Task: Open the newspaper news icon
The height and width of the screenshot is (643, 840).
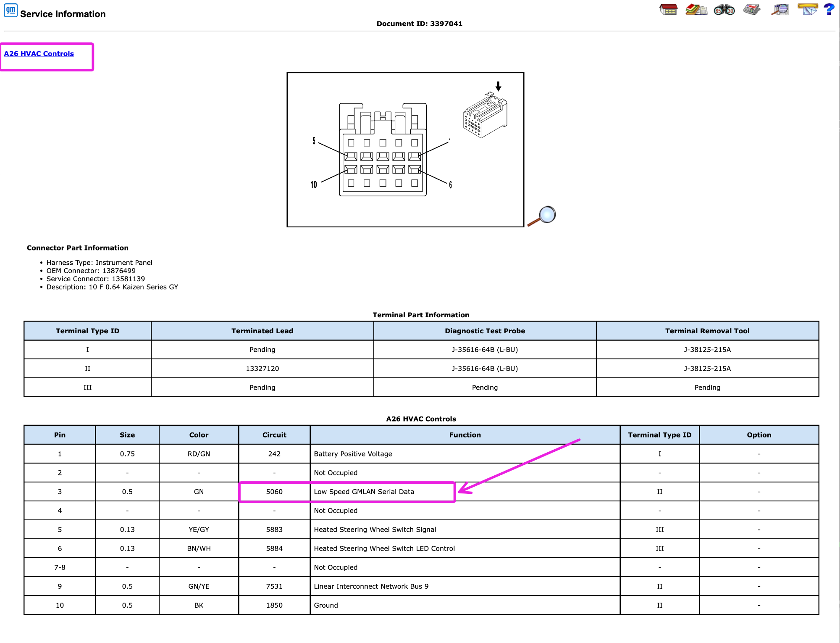Action: coord(752,10)
